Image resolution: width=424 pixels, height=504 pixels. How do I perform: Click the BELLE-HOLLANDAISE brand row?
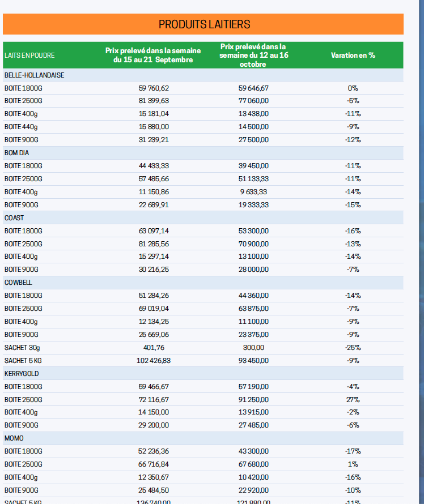point(203,75)
